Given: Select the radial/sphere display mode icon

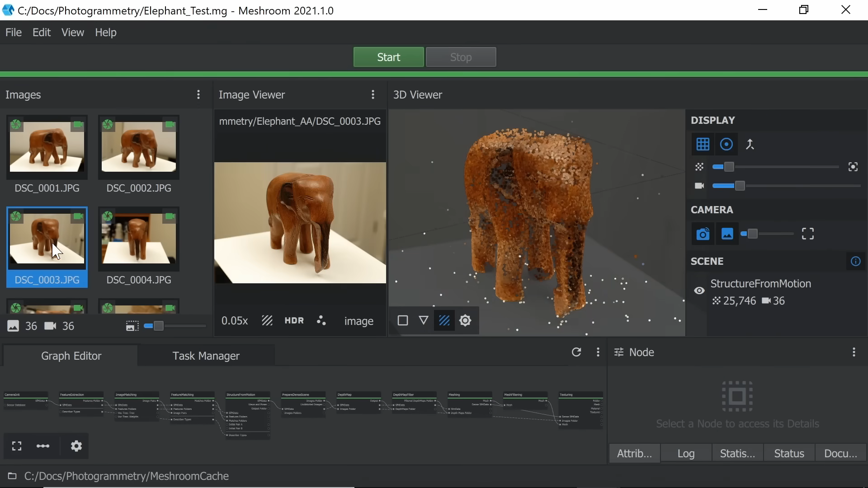Looking at the screenshot, I should click(726, 144).
